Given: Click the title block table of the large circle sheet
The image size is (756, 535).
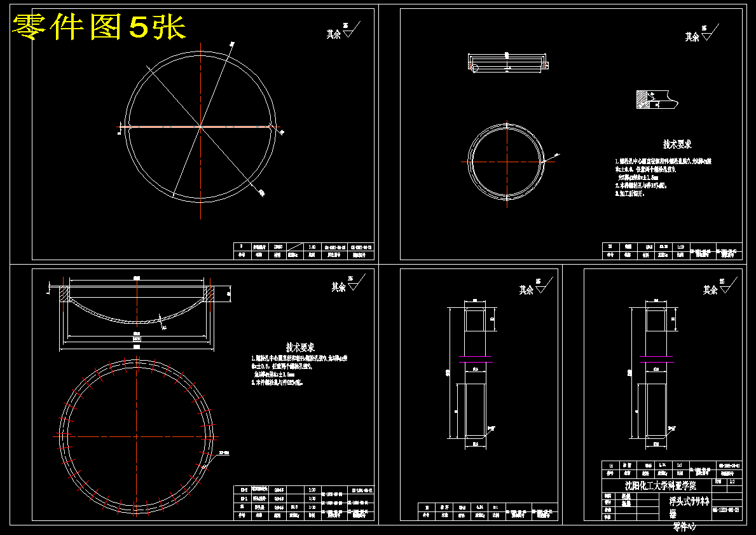Looking at the screenshot, I should (x=304, y=251).
